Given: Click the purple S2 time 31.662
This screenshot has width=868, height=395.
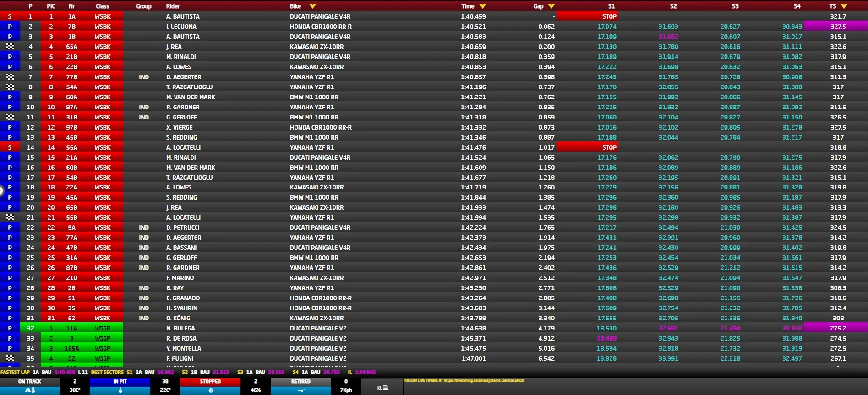Looking at the screenshot, I should [x=668, y=37].
